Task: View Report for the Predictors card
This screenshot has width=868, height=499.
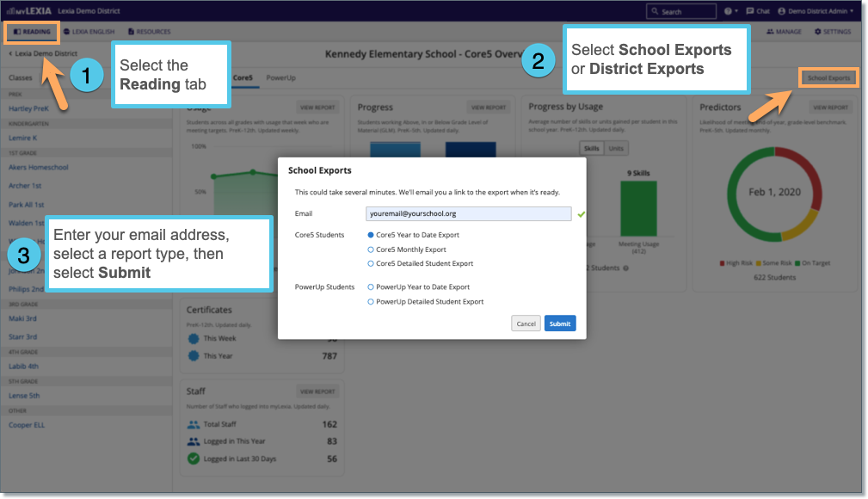Action: [x=830, y=108]
